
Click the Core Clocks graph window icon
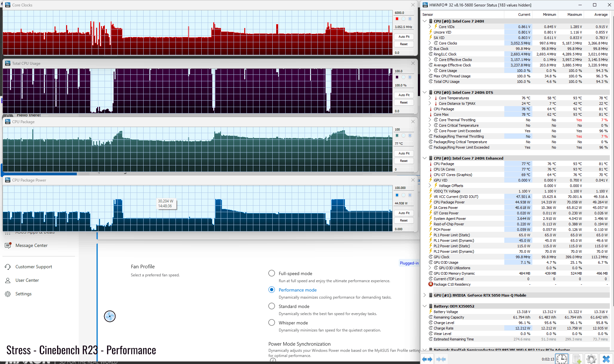pyautogui.click(x=8, y=5)
